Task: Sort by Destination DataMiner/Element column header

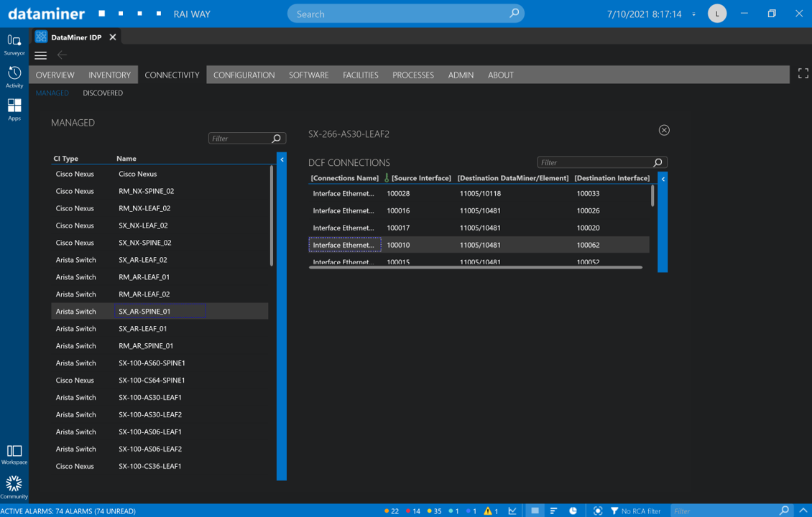Action: [512, 178]
